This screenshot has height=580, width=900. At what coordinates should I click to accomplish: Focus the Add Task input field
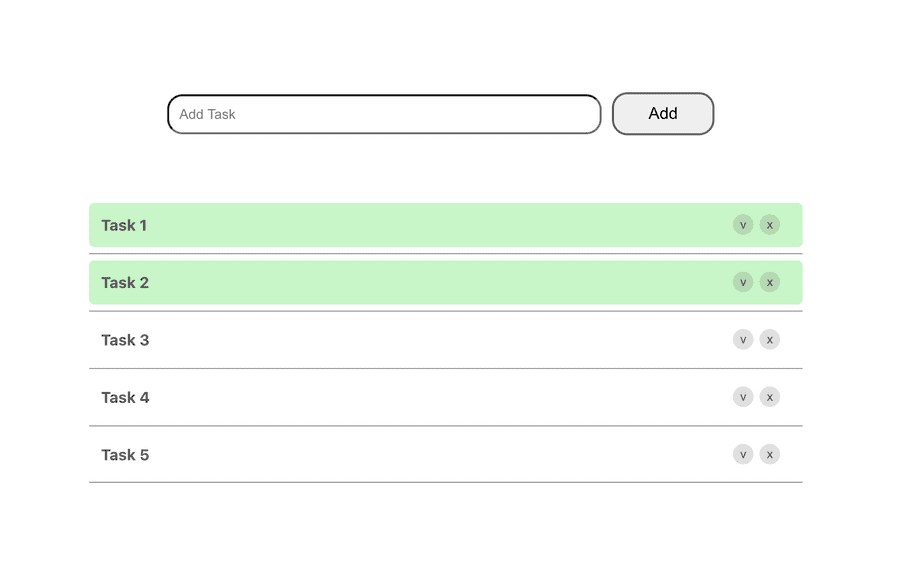click(x=384, y=114)
